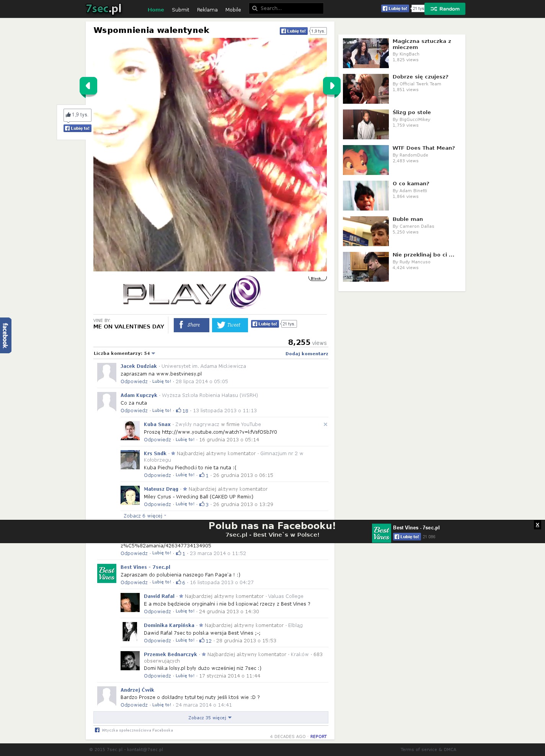545x756 pixels.
Task: Open Best Vines - 7sec.pl commenter name
Action: [x=145, y=567]
